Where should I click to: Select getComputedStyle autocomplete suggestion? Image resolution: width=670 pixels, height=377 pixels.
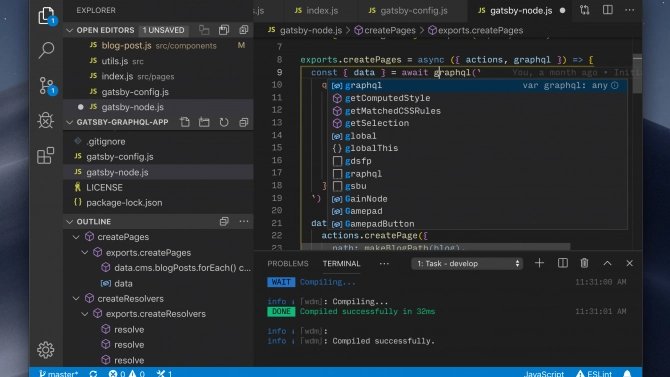click(x=477, y=98)
